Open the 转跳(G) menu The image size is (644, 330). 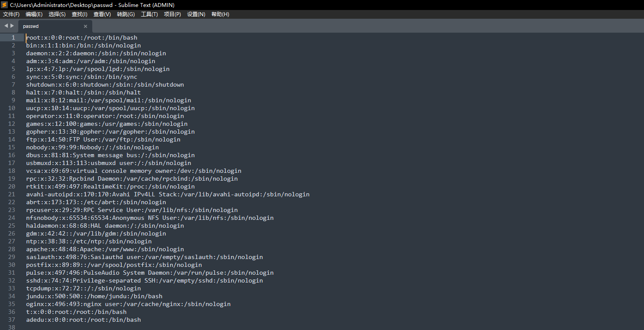[126, 14]
